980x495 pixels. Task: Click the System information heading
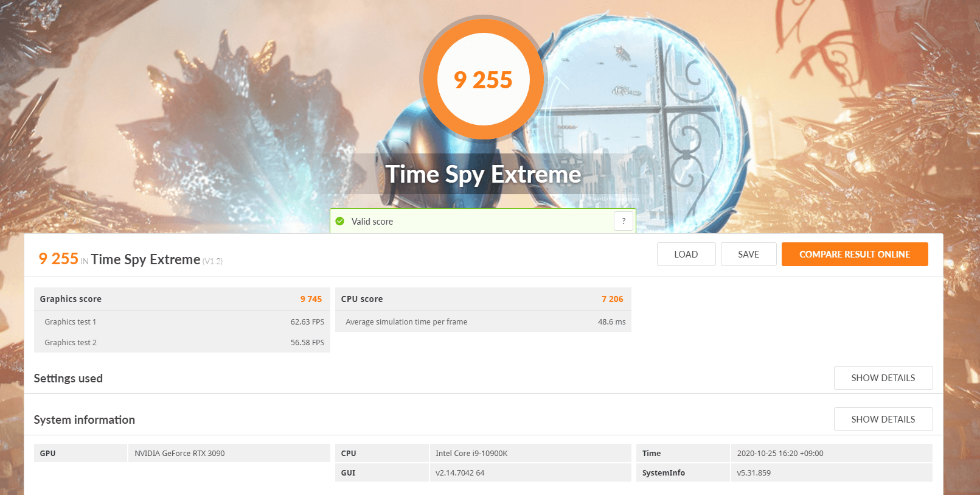pos(85,420)
